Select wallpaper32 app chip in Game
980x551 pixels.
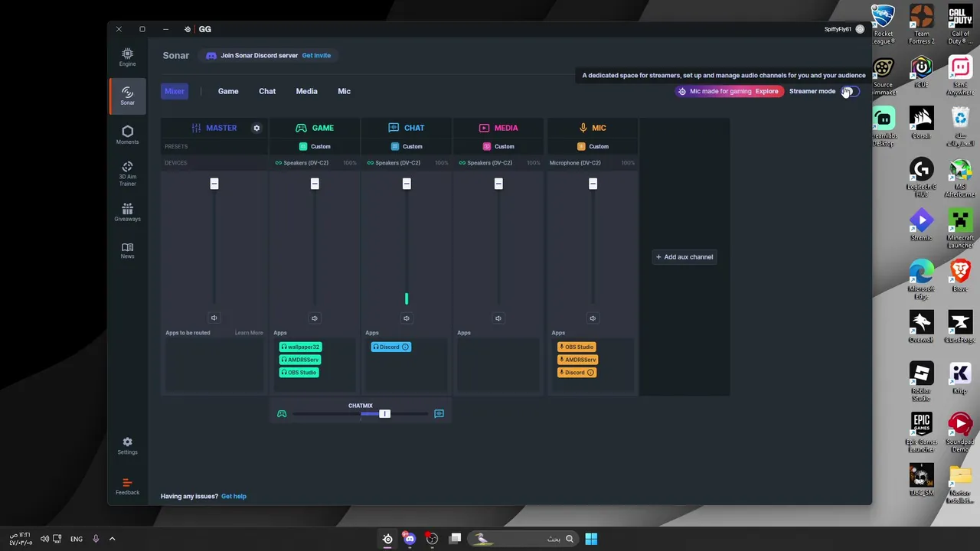click(300, 347)
